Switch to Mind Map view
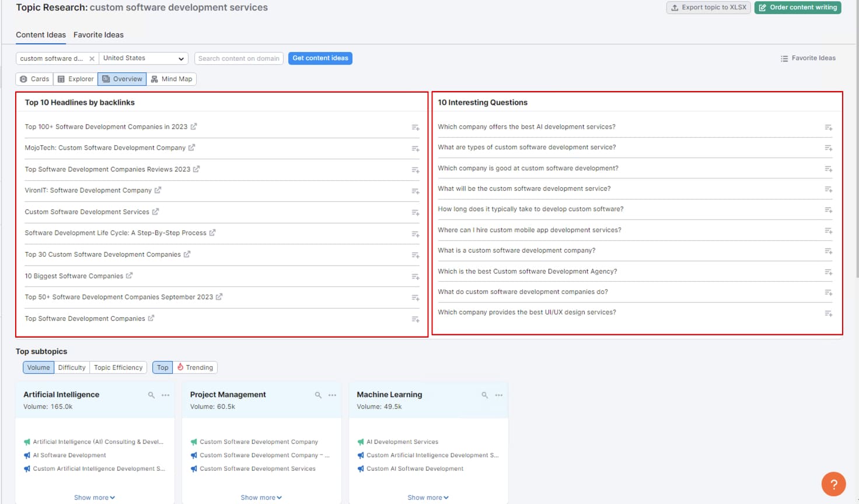859x504 pixels. coord(172,79)
